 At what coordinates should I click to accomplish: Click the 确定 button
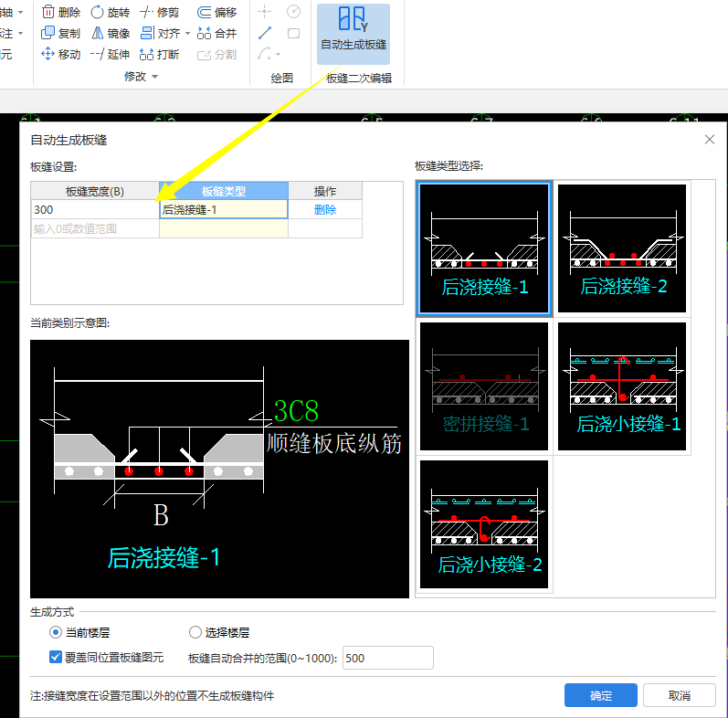tap(600, 695)
